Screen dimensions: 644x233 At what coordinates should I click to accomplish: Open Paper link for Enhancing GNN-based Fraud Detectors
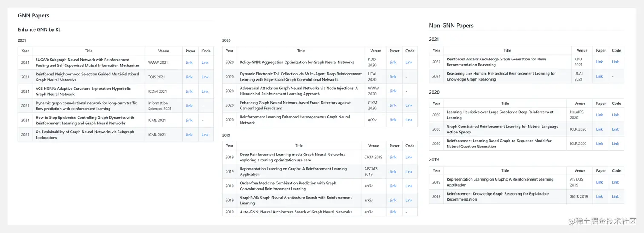click(x=393, y=106)
